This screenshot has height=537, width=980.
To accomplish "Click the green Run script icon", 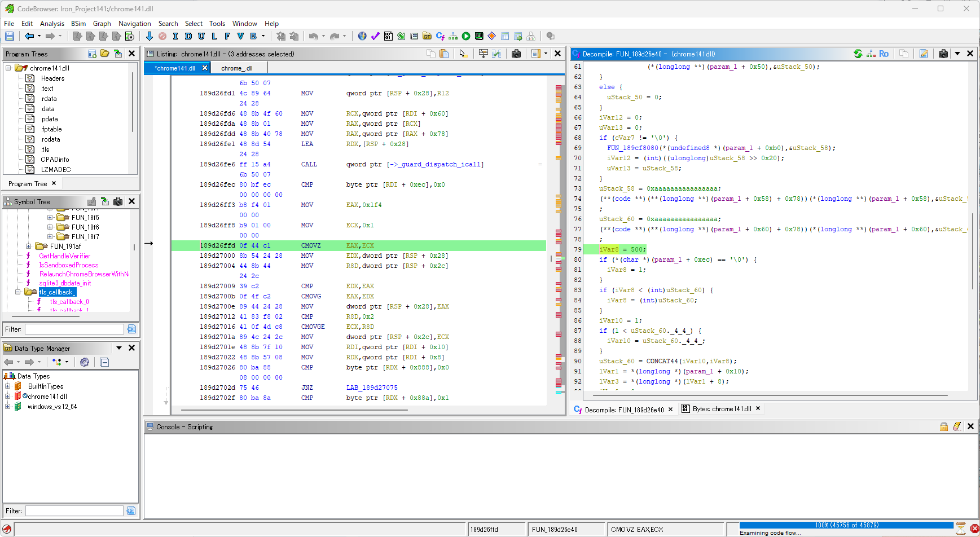I will point(466,36).
